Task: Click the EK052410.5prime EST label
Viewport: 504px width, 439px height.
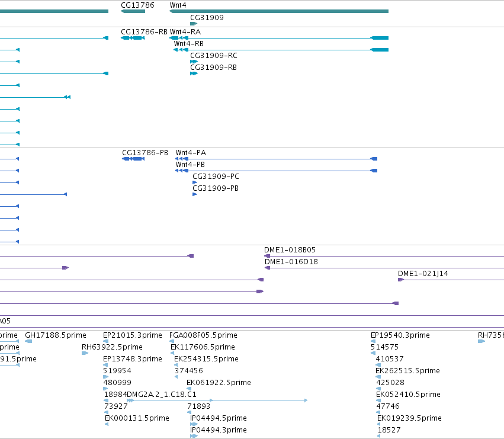Action: [x=408, y=395]
